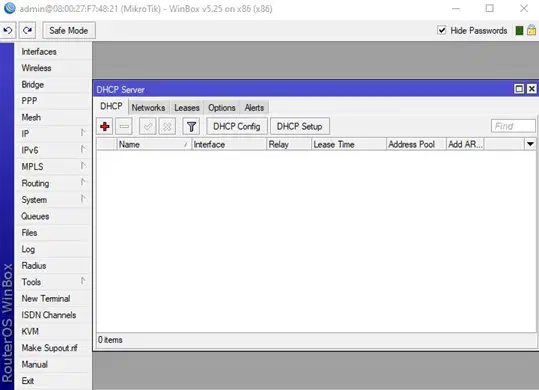Image resolution: width=539 pixels, height=390 pixels.
Task: Click the remove minus icon
Action: point(124,126)
